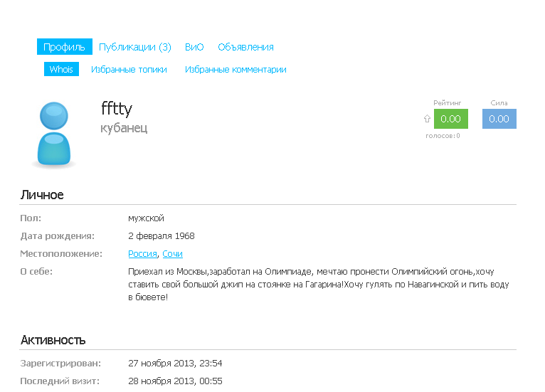Switch to Публикации (3) tab
This screenshot has width=545, height=392.
[134, 47]
